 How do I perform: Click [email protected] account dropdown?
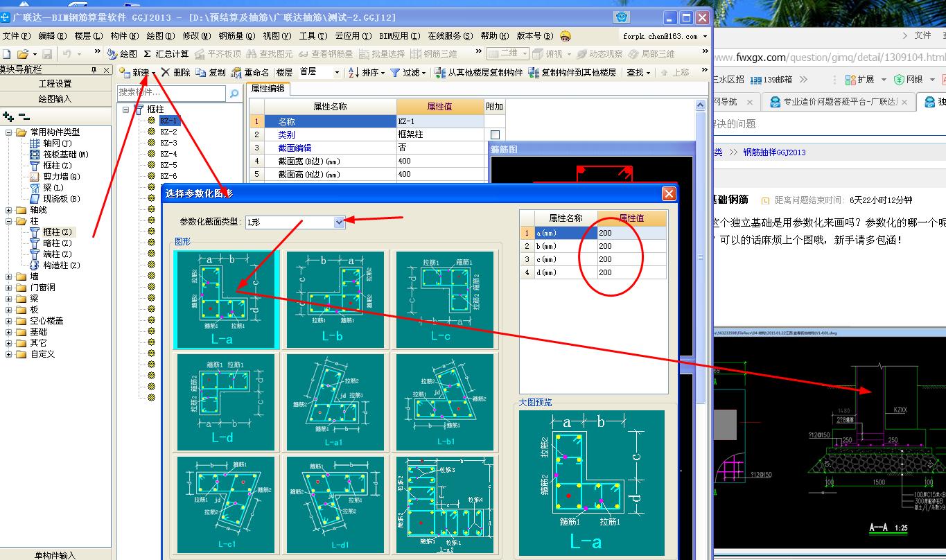pos(664,36)
